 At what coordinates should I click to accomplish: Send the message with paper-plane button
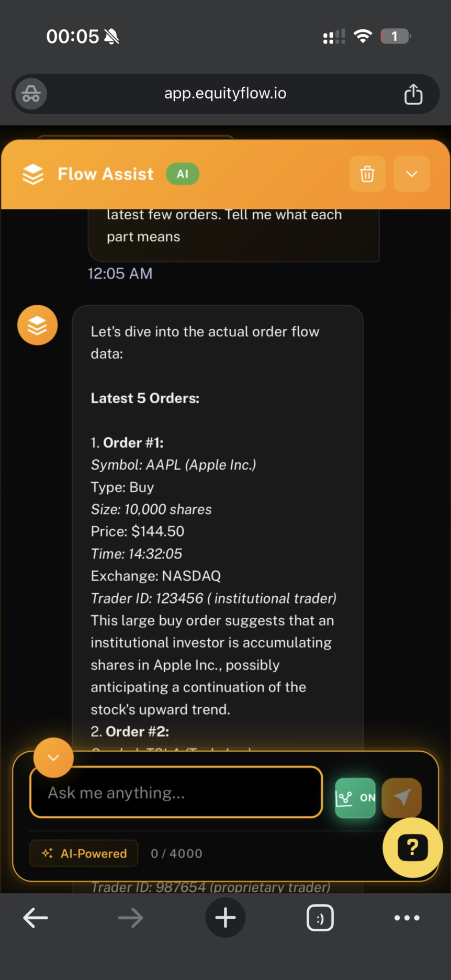click(402, 797)
